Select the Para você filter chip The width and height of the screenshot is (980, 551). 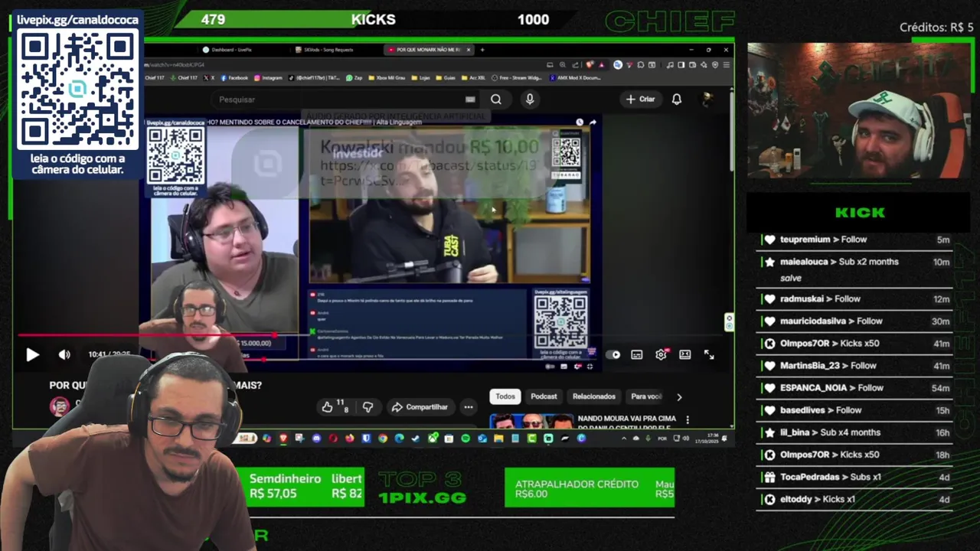645,396
